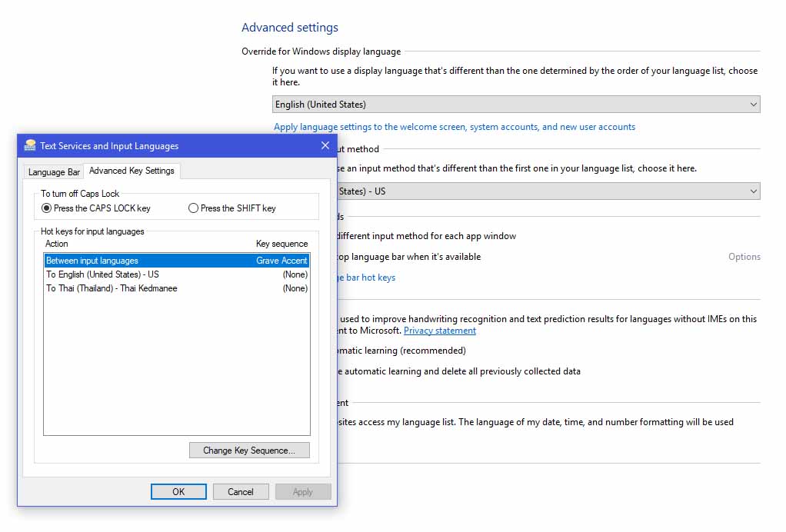Select the Between input languages row
The image size is (786, 532).
pos(176,261)
